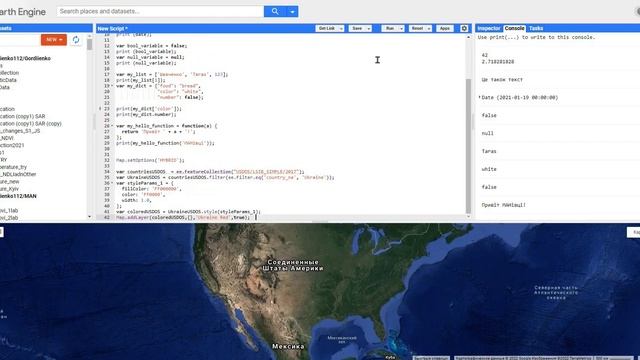
Task: Switch to the Console tab
Action: (x=514, y=28)
